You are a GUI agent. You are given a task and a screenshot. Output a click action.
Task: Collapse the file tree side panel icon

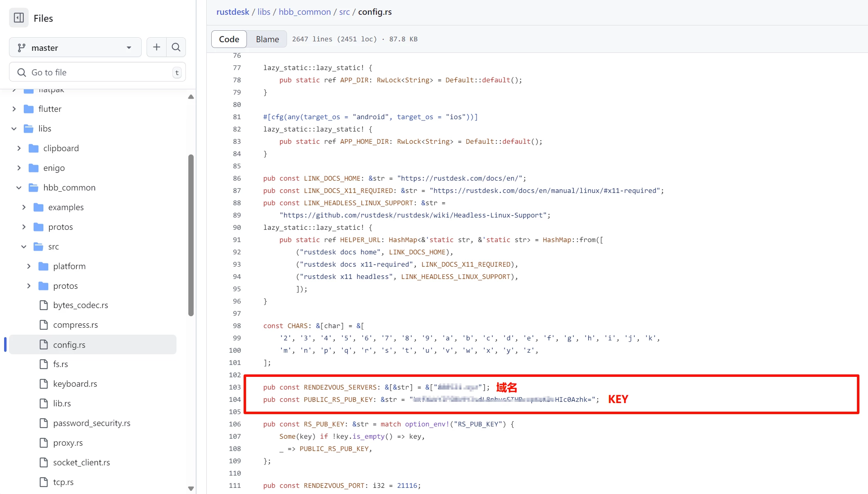coord(19,18)
